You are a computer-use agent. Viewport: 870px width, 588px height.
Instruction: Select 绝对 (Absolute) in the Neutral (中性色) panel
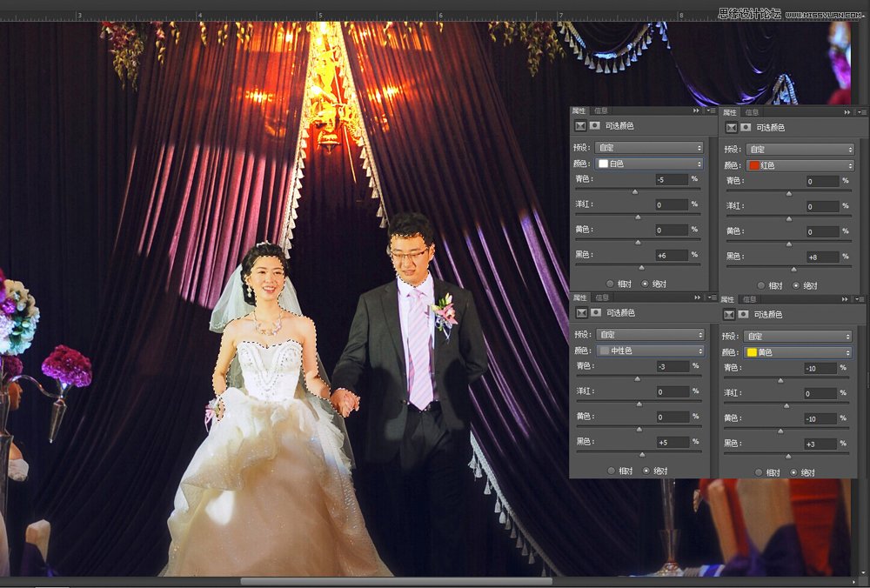[646, 471]
